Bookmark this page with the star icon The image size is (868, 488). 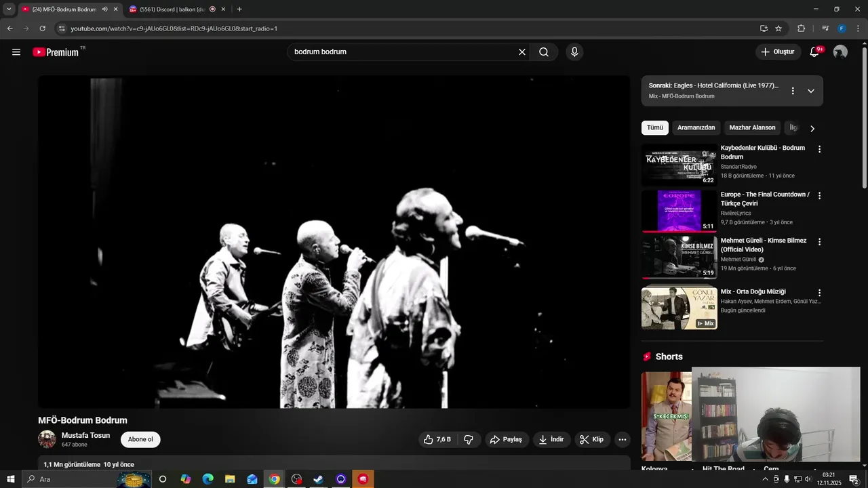point(778,28)
